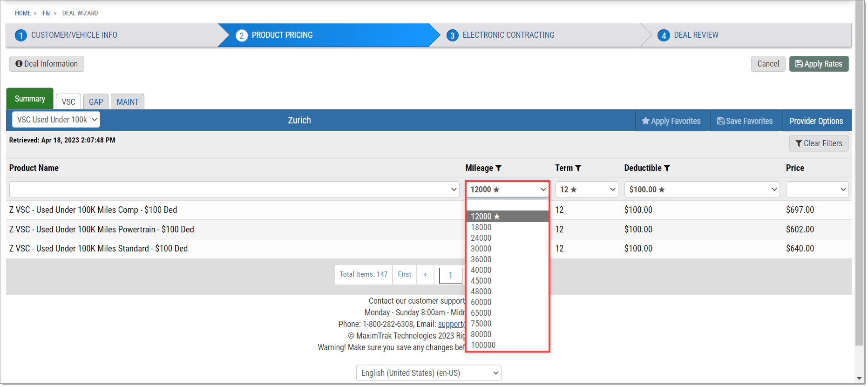Select 65000 mileage option
The image size is (868, 387).
pos(508,313)
